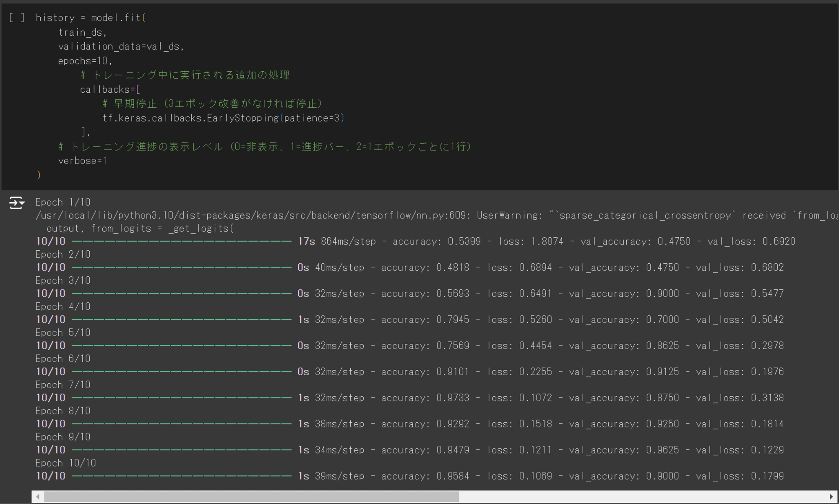This screenshot has height=504, width=839.
Task: Click val_loss value 0.1814
Action: (767, 424)
